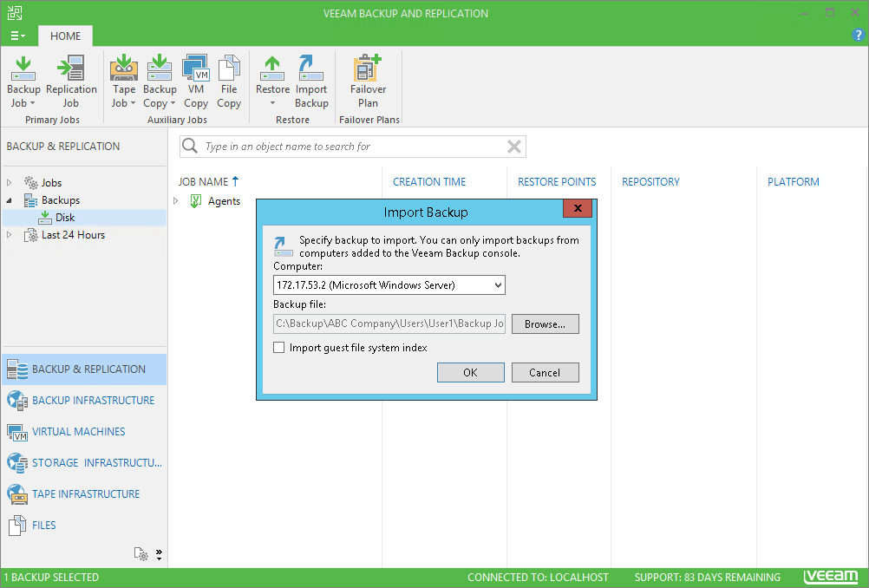Click the File Copy icon
869x588 pixels.
point(229,68)
